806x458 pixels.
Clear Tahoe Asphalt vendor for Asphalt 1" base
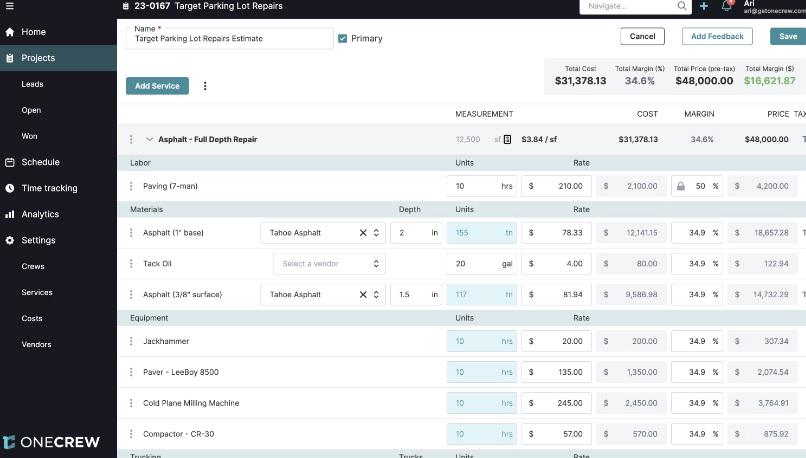pyautogui.click(x=363, y=233)
